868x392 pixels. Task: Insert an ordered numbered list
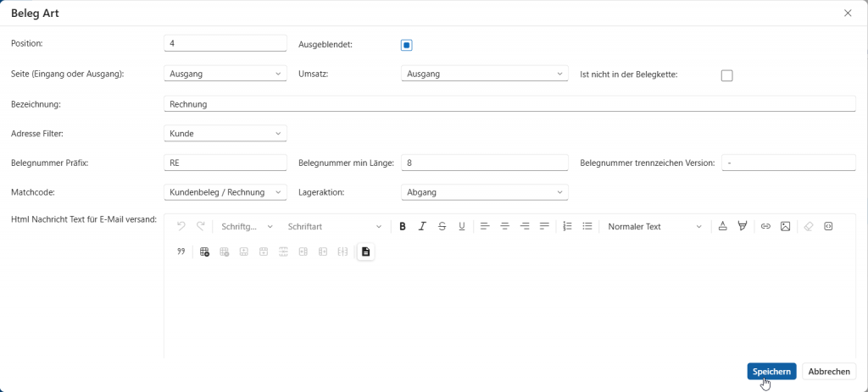click(567, 226)
